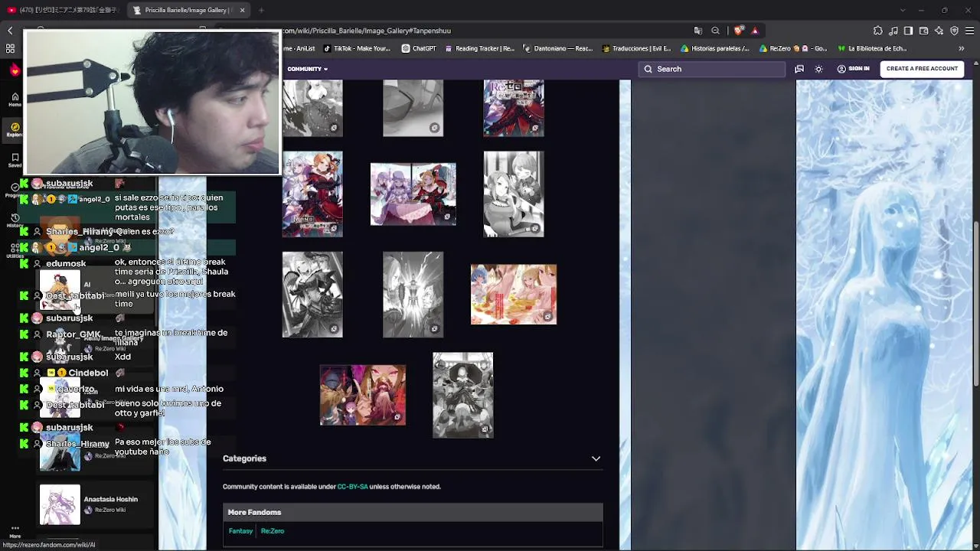
Task: Click the Fandom Search field
Action: pos(712,69)
